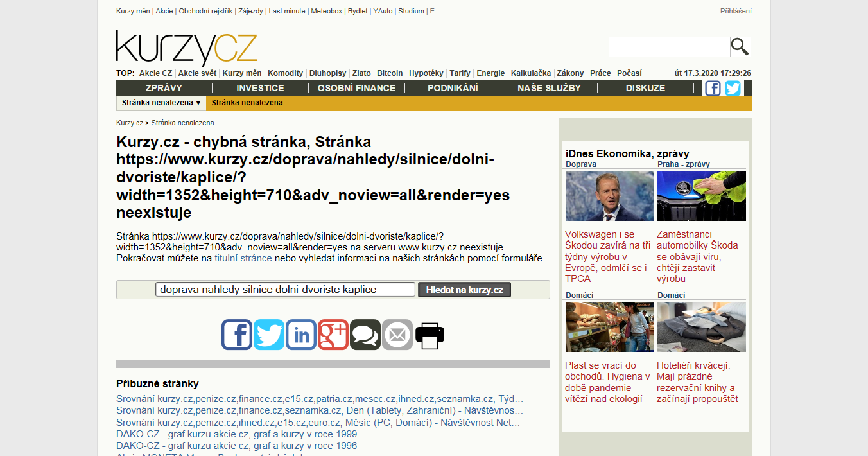
Task: Select the Stránka nenalezena tab in yellow bar
Action: point(247,103)
